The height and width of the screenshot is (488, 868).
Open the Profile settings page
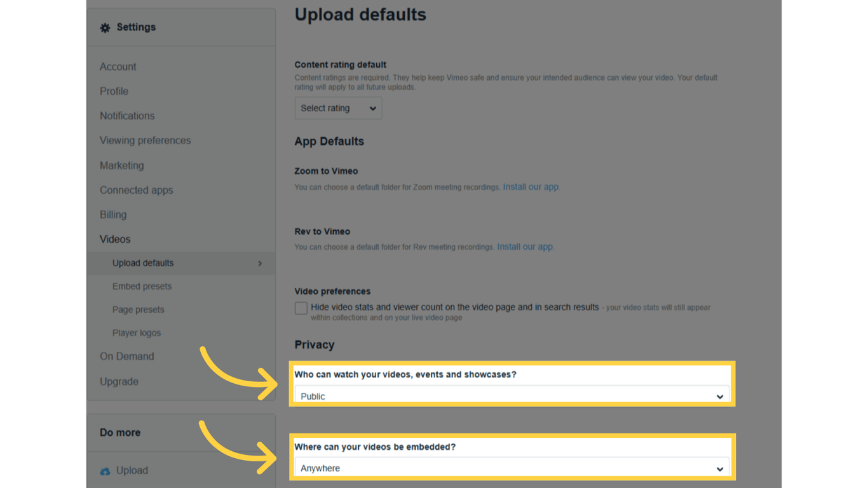click(x=114, y=91)
